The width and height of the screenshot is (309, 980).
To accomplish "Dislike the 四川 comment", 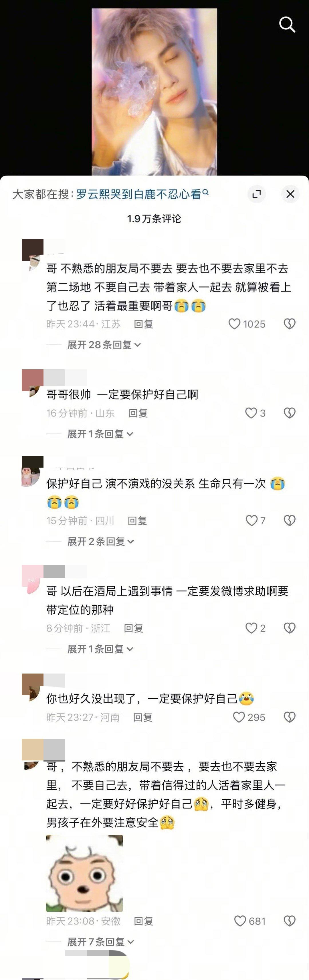I will (x=290, y=521).
